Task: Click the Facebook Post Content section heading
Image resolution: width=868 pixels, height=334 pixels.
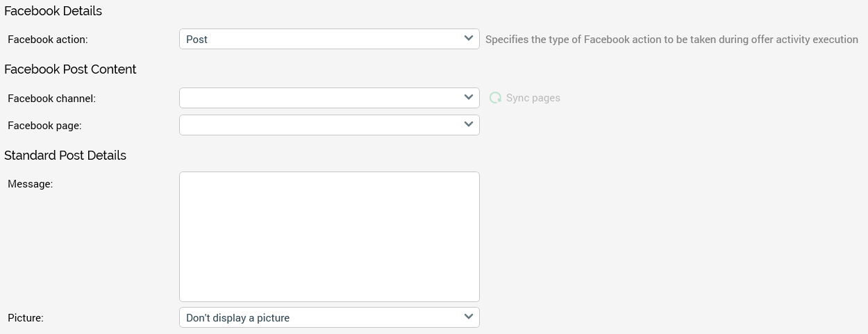Action: [x=70, y=69]
